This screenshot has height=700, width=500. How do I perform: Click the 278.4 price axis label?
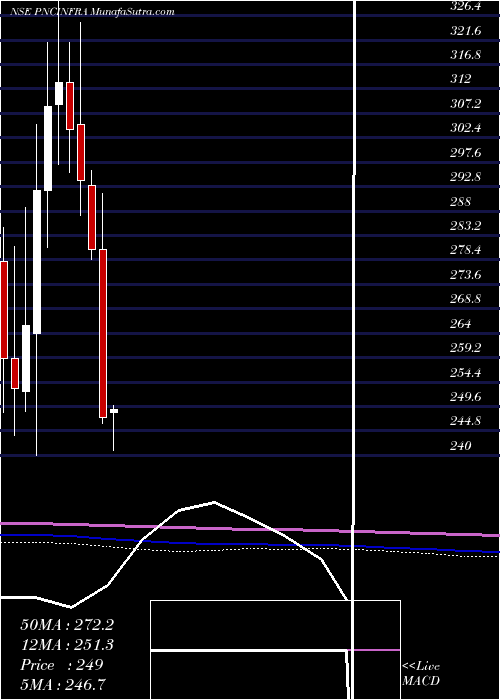click(466, 250)
